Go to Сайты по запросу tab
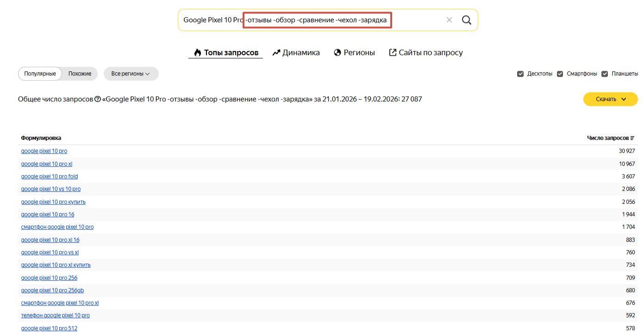Screen dimensions: 644x332 coord(425,53)
